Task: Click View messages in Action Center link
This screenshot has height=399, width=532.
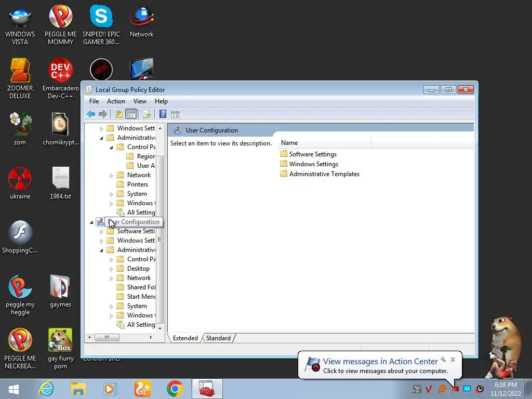Action: [380, 362]
